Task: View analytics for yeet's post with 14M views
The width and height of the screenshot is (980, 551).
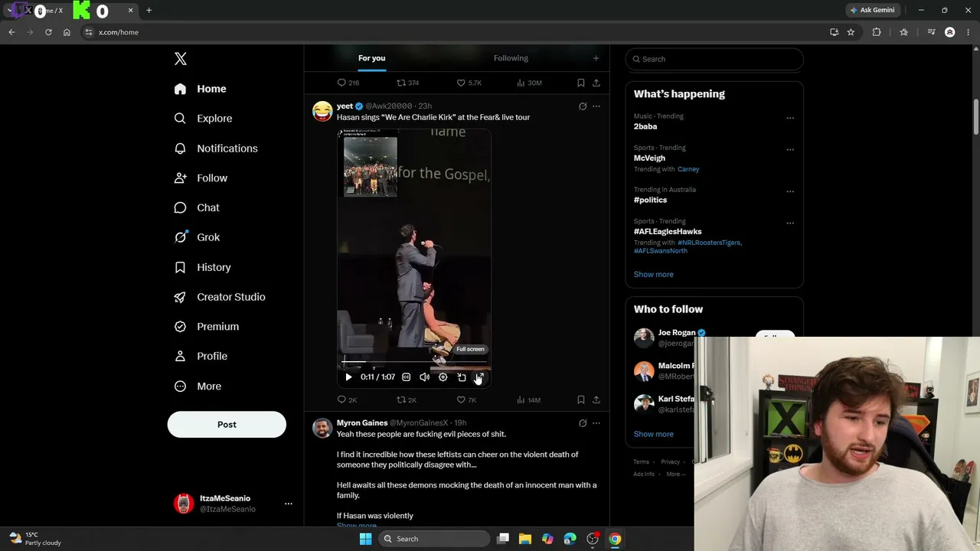Action: [x=528, y=400]
